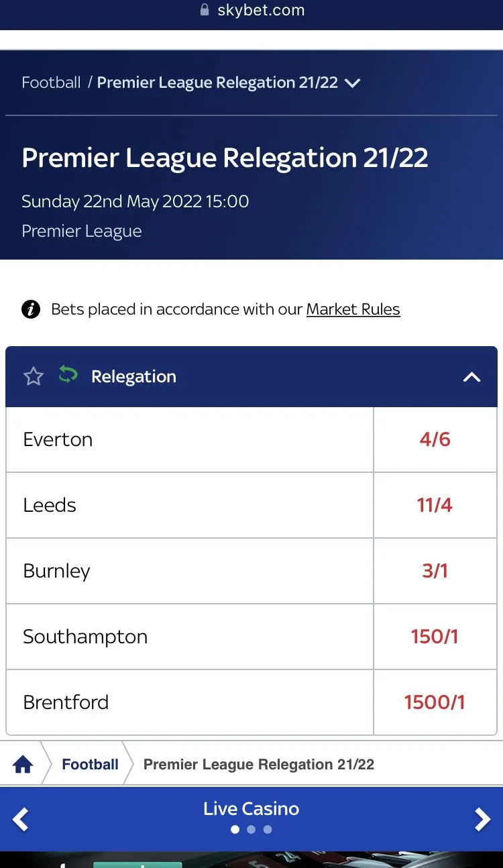Click the green swap arrows icon
Screen dimensions: 503x868
tap(68, 375)
